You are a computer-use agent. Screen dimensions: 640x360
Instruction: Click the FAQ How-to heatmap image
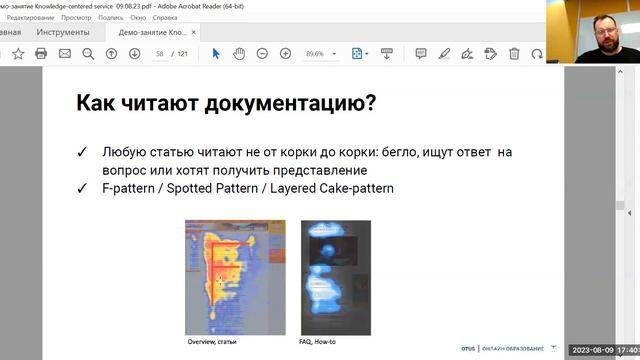click(336, 278)
